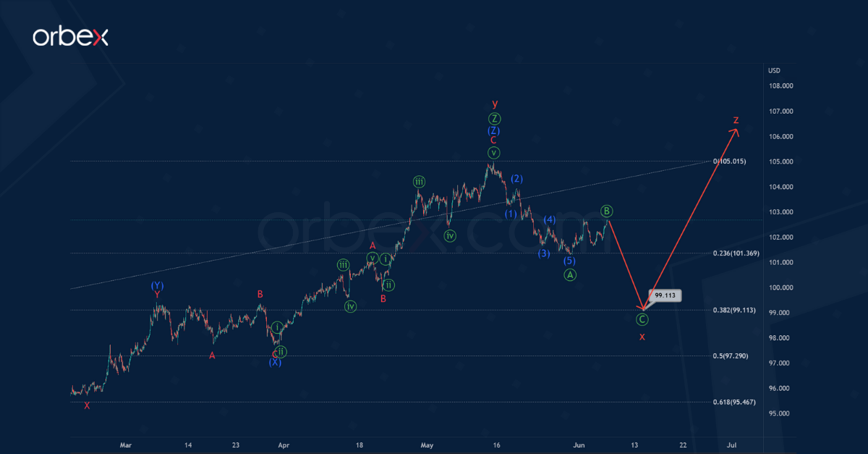Select the blue (Z) wave label
868x454 pixels.
click(x=493, y=131)
